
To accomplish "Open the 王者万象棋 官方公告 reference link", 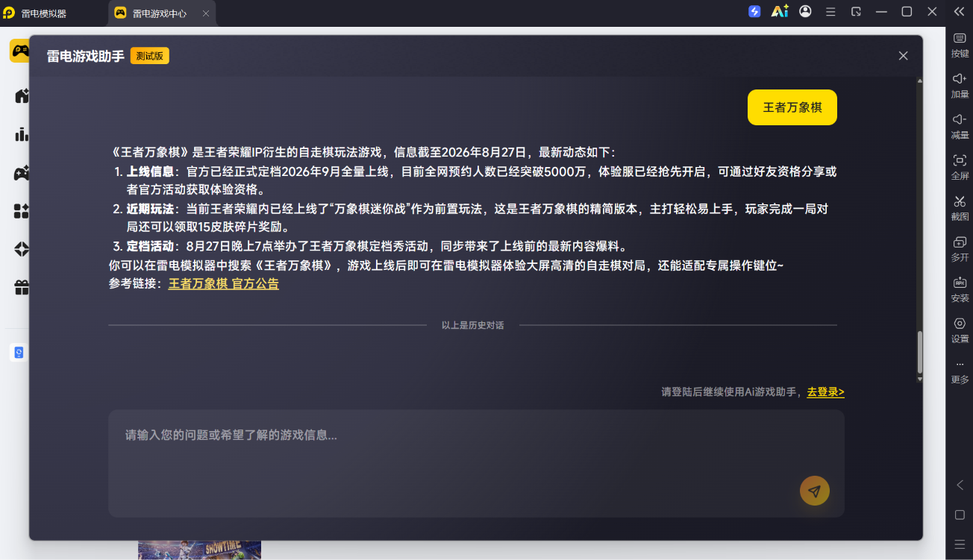I will 223,283.
